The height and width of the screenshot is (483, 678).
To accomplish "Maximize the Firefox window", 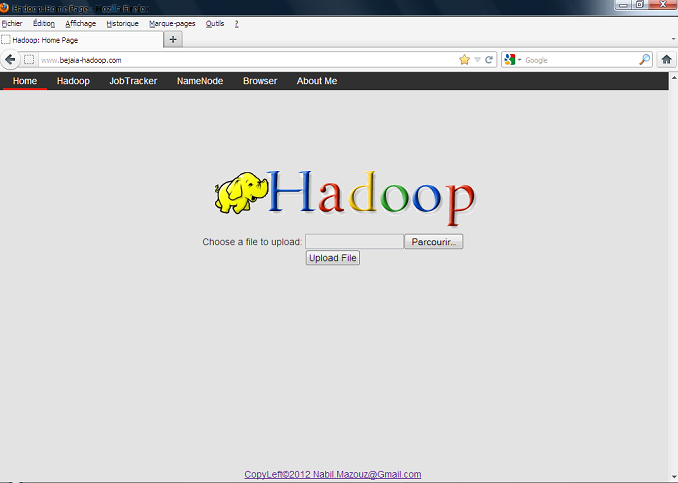I will (x=640, y=5).
